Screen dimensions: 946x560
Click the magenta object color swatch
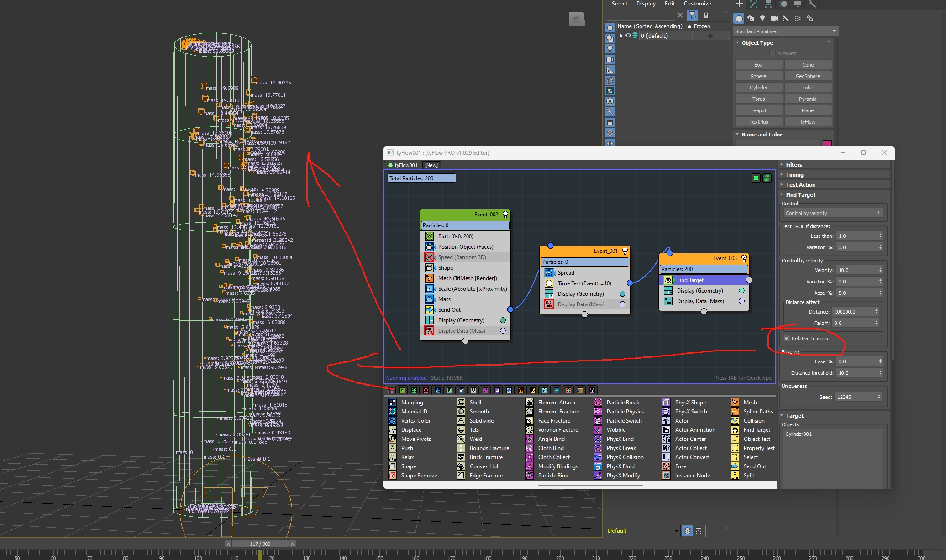point(827,143)
